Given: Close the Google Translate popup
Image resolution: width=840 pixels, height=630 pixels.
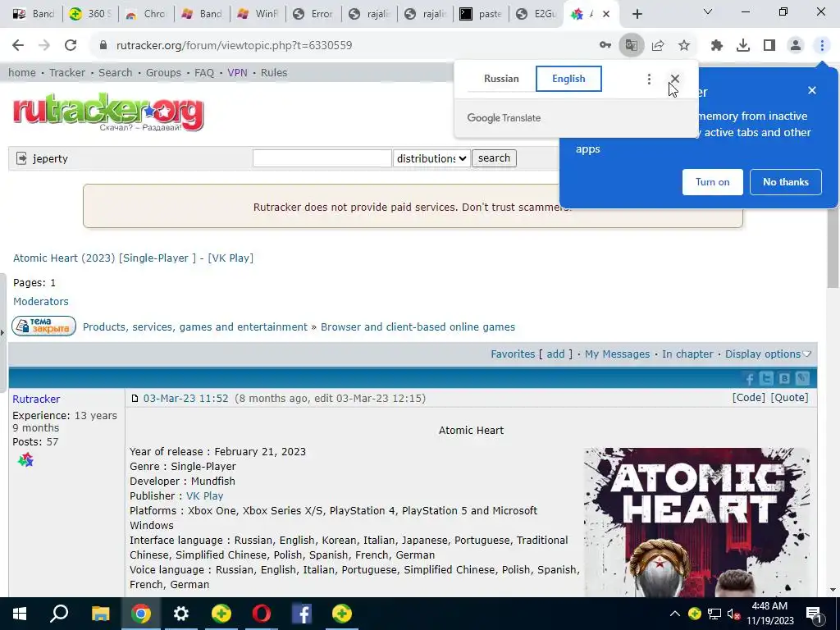Looking at the screenshot, I should coord(675,80).
